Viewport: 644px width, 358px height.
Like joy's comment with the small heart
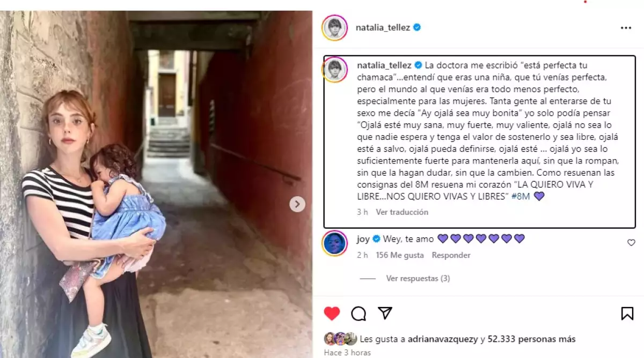[631, 243]
